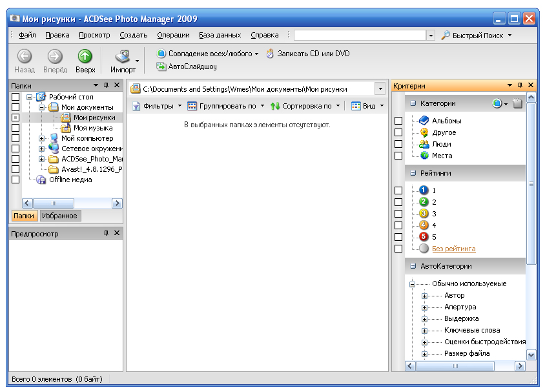The image size is (545, 392).
Task: Check the Без рейтинга checkbox
Action: (398, 249)
